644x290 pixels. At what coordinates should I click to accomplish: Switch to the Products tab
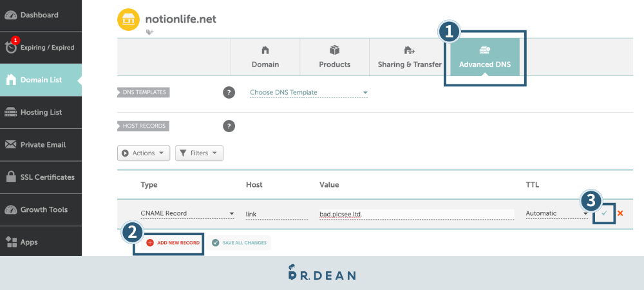click(335, 57)
